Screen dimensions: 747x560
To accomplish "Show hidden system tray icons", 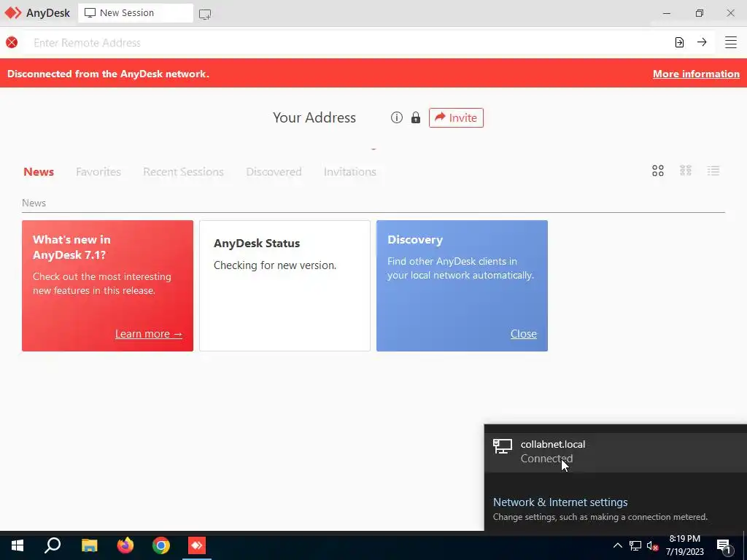I will point(617,545).
